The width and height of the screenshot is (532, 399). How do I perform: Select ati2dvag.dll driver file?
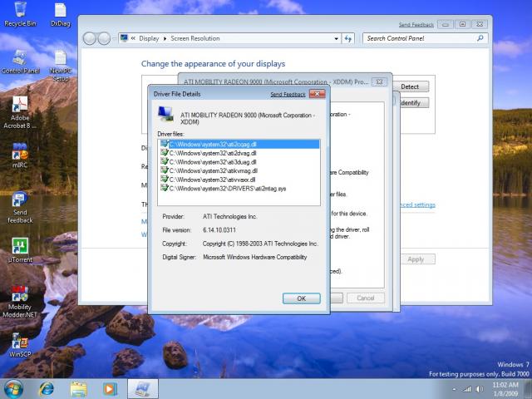coord(239,153)
